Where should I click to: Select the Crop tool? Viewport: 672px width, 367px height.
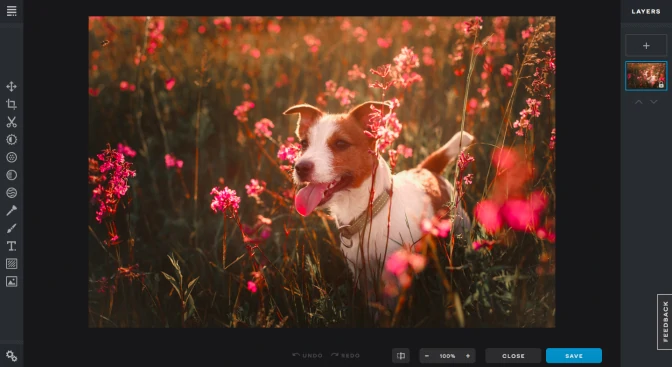12,104
